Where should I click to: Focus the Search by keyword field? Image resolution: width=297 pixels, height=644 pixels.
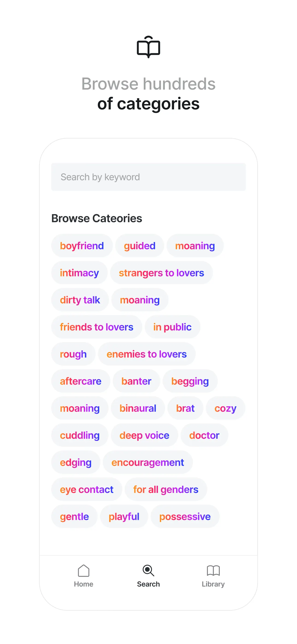(148, 177)
